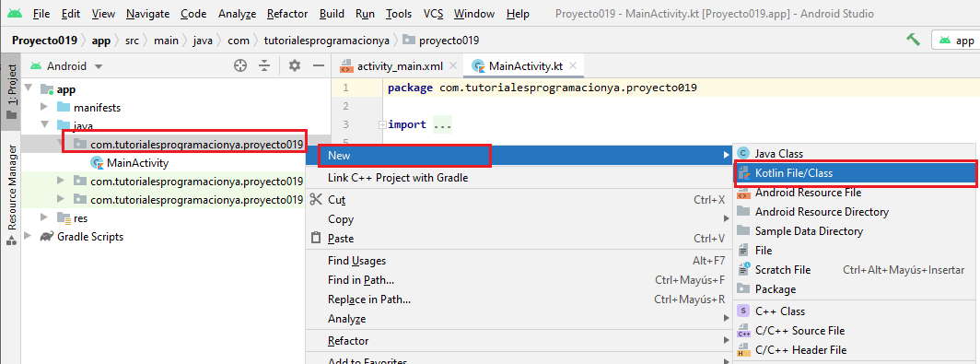Screen dimensions: 980x364
Task: Open the Run menu
Action: [x=365, y=13]
